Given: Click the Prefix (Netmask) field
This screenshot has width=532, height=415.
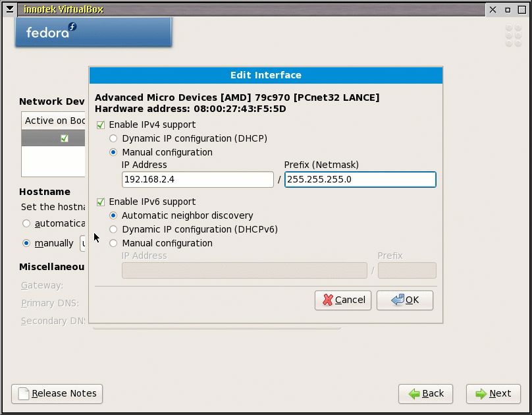Looking at the screenshot, I should point(360,179).
